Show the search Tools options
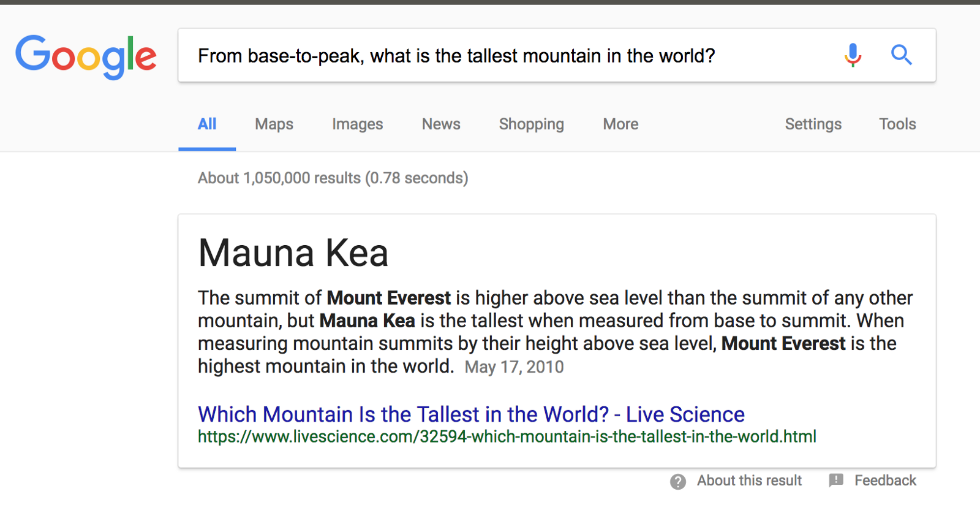Viewport: 980px width, 513px height. [x=897, y=124]
